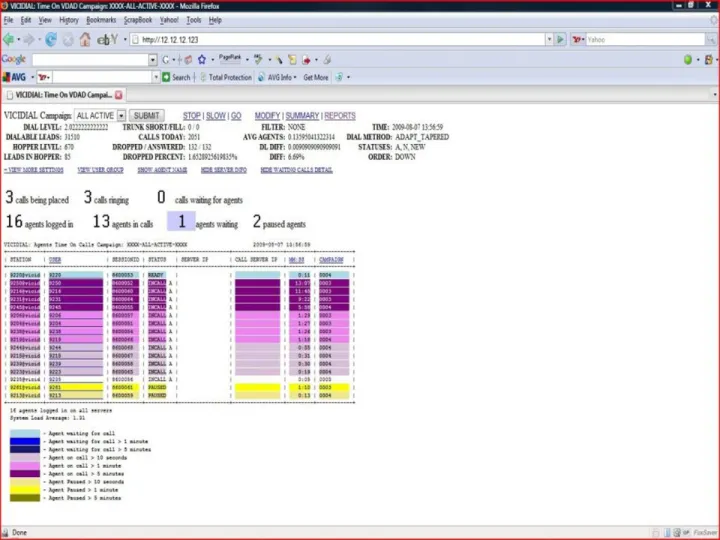Viewport: 720px width, 540px height.
Task: Click the AVG logo icon
Action: [x=14, y=77]
